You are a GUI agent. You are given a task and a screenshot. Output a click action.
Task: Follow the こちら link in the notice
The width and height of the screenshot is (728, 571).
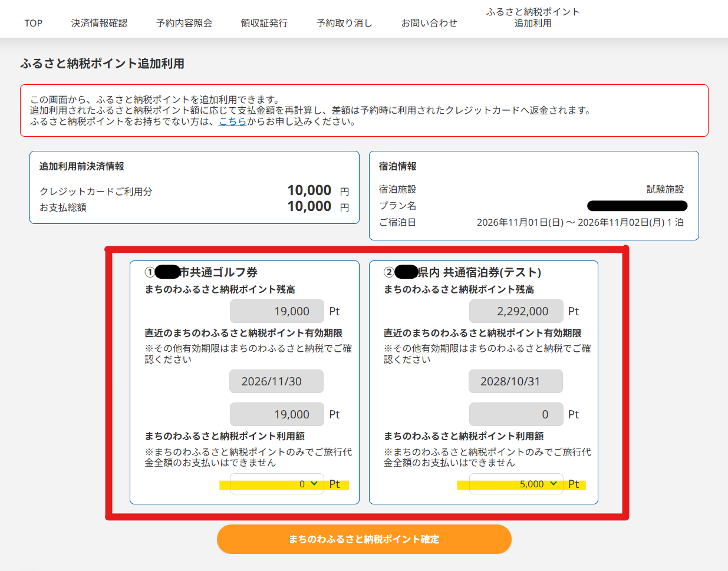click(x=233, y=121)
